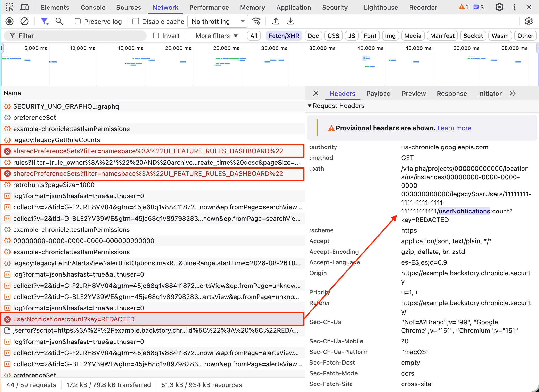The height and width of the screenshot is (392, 539).
Task: Open network conditions Wi-Fi icon
Action: (x=256, y=21)
